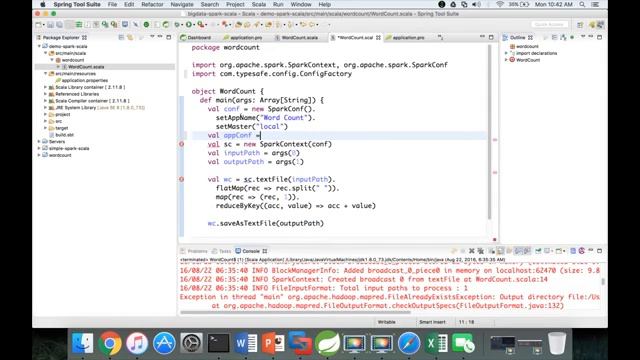Expand Referenced Libraries node
Image resolution: width=640 pixels, height=360 pixels.
point(45,94)
